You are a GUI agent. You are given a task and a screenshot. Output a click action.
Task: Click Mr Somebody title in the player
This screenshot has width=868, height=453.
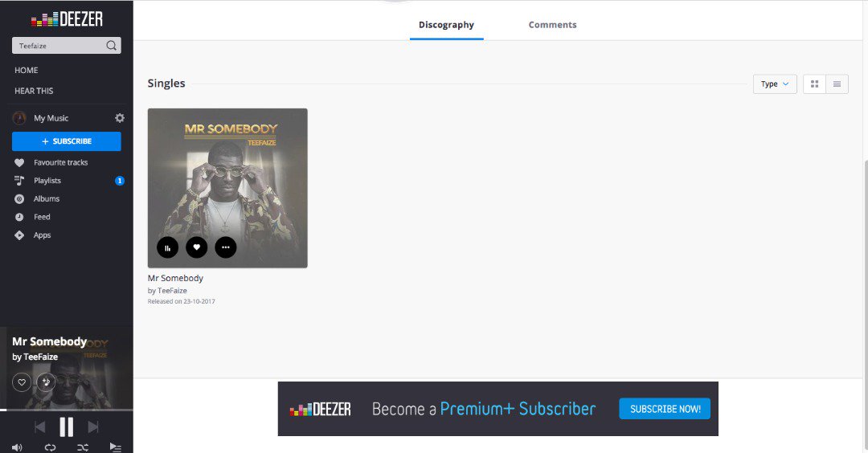[49, 341]
